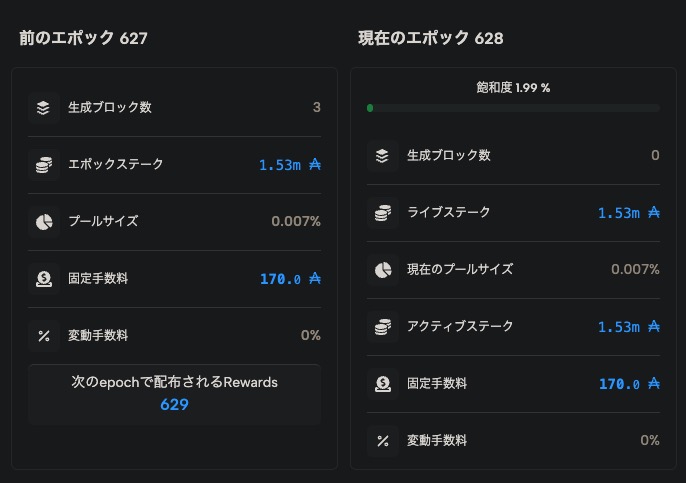Image resolution: width=686 pixels, height=483 pixels.
Task: Click the 飽和度 saturation progress bar
Action: click(x=513, y=108)
